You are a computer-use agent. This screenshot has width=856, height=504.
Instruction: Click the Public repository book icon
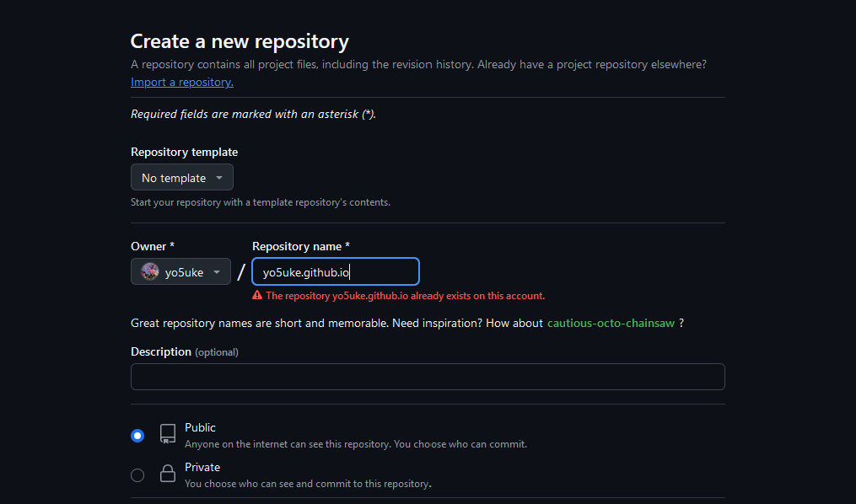(x=168, y=434)
